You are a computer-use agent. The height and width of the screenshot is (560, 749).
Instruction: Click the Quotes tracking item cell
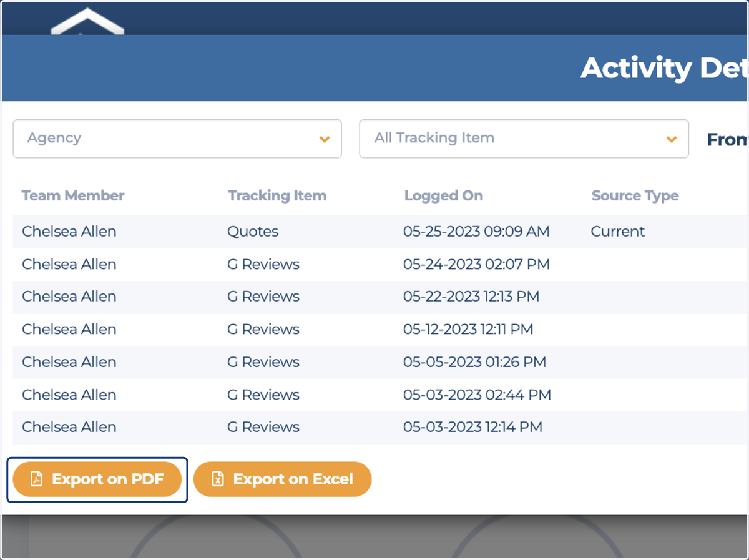click(x=253, y=232)
